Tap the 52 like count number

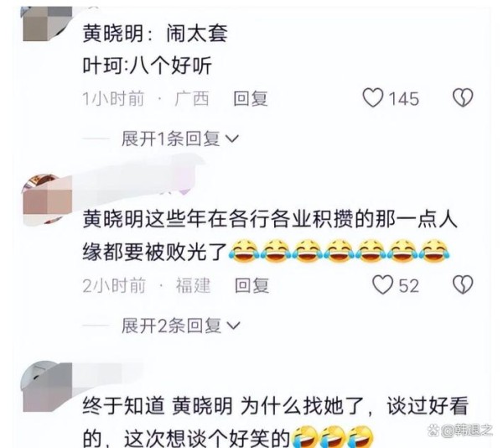tap(409, 285)
